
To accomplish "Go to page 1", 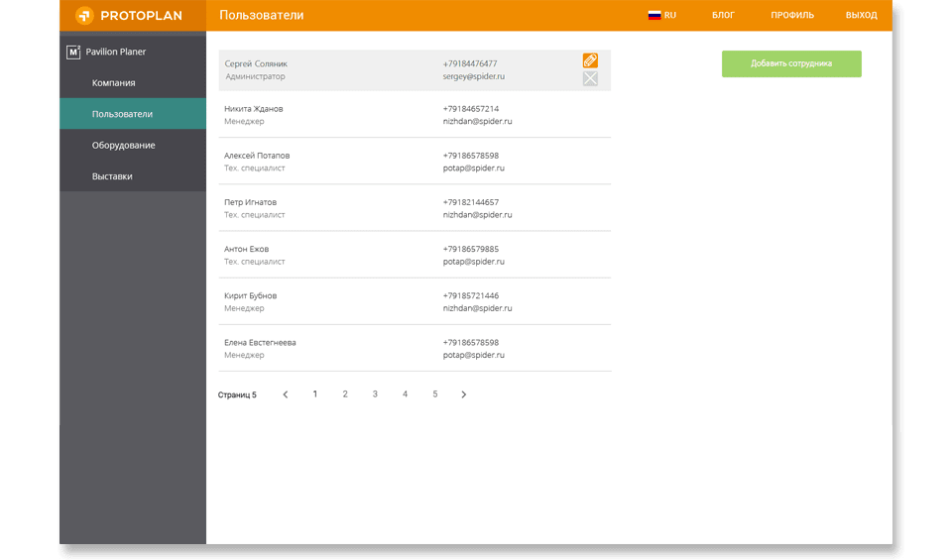I will 315,394.
